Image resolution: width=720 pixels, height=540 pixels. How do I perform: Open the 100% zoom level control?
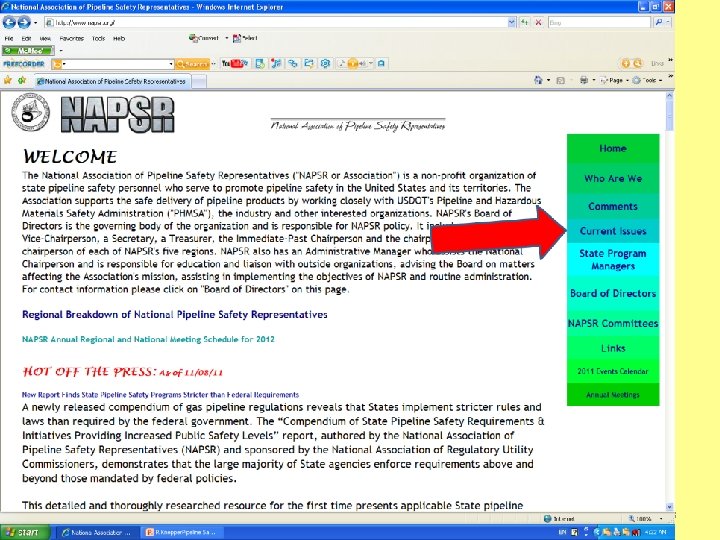[646, 518]
